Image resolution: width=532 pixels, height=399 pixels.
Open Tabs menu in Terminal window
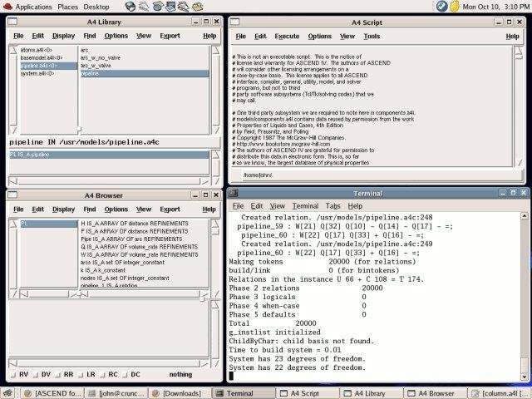332,206
